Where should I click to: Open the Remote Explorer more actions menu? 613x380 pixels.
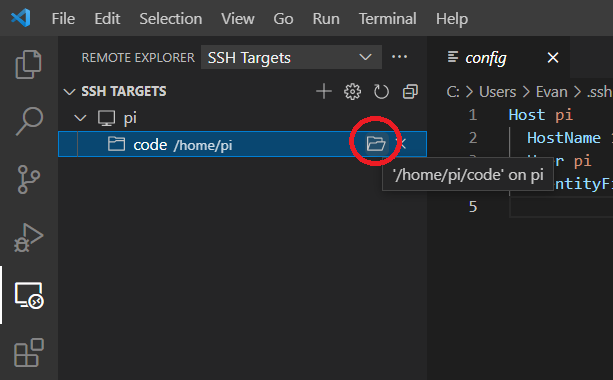400,57
